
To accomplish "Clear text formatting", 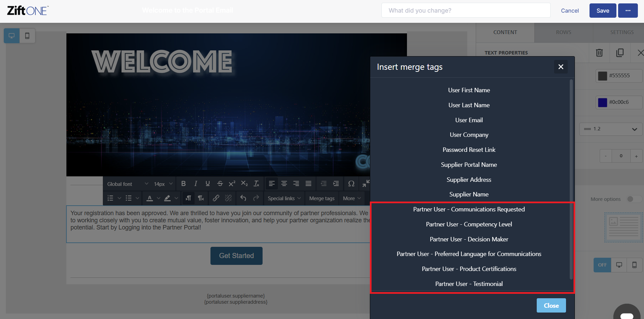I will (256, 184).
